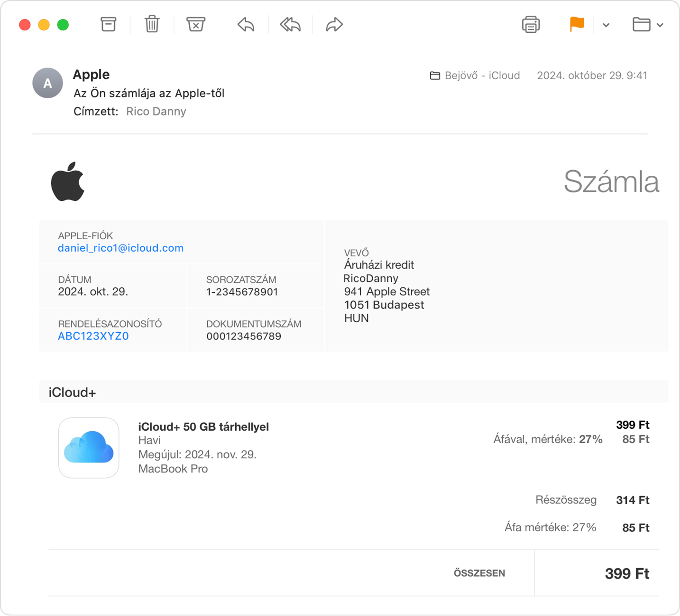Click the ÖSSZESEN total label
This screenshot has width=680, height=616.
[x=479, y=573]
